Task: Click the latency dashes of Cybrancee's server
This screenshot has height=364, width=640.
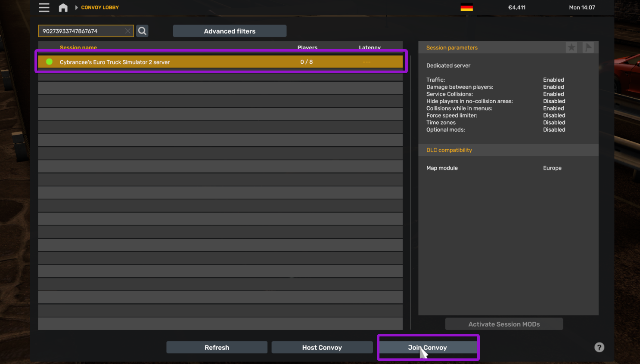Action: [x=367, y=62]
